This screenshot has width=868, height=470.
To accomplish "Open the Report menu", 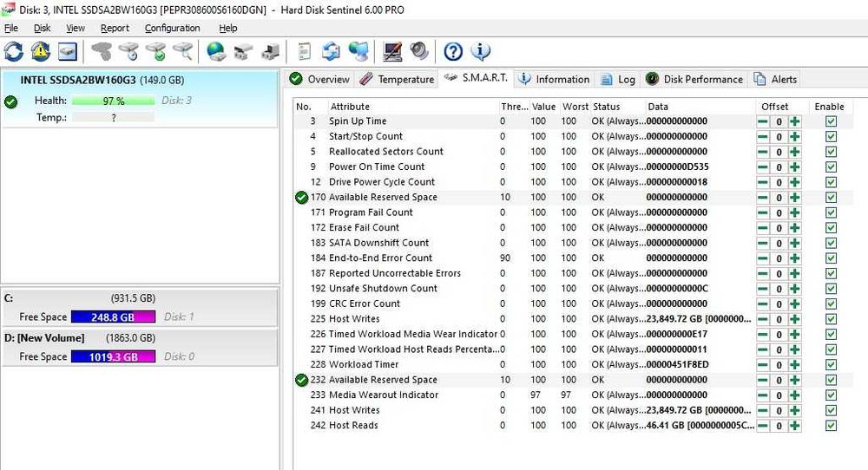I will (115, 28).
